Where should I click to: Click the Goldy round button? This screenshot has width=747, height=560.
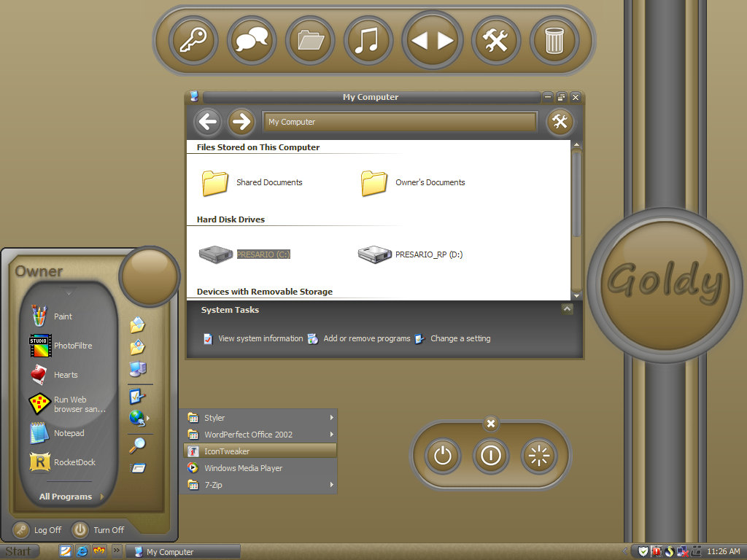665,285
